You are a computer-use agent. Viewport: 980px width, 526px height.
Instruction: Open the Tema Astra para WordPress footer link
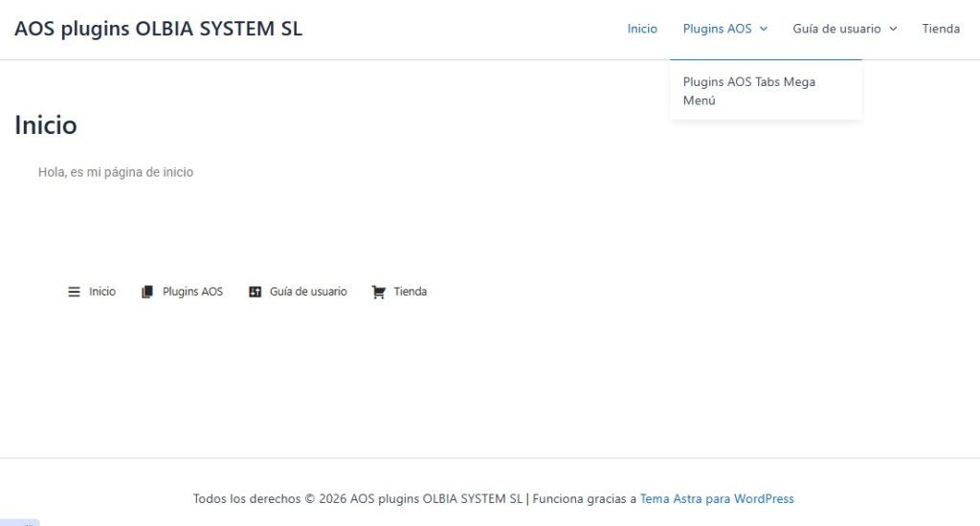pyautogui.click(x=717, y=498)
